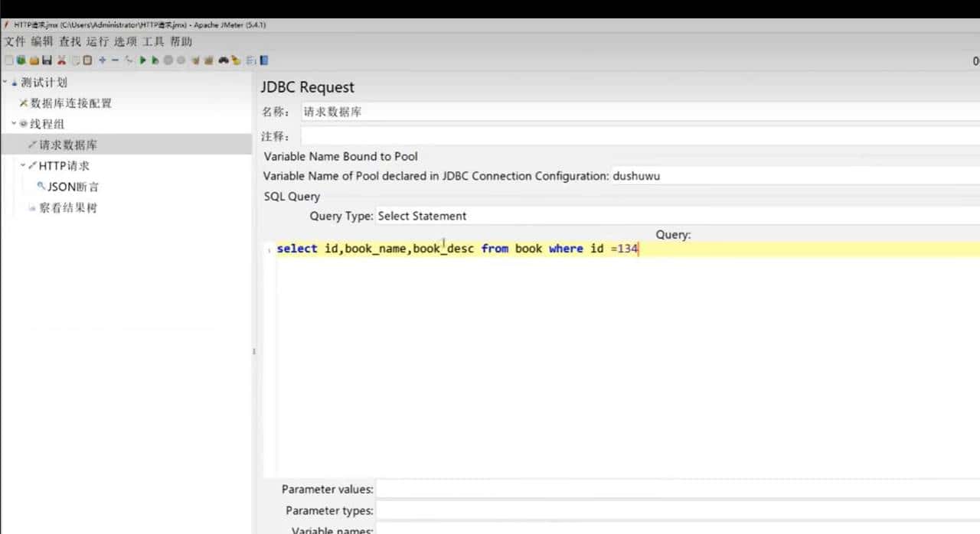Click the green Start test run icon
This screenshot has height=534, width=980.
click(x=142, y=60)
